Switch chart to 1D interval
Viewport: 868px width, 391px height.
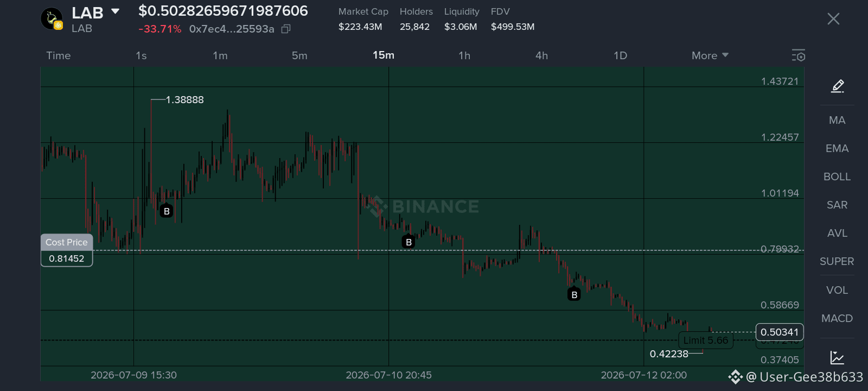coord(620,55)
